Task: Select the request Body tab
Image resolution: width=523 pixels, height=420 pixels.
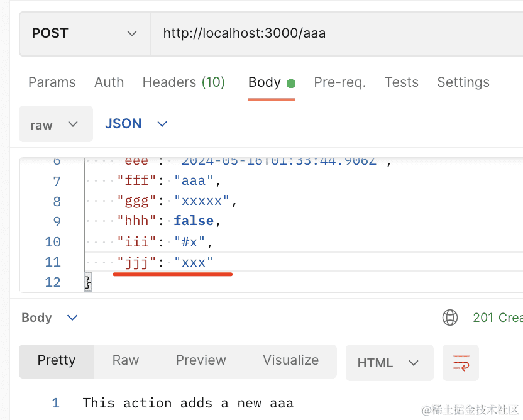Action: pos(265,82)
